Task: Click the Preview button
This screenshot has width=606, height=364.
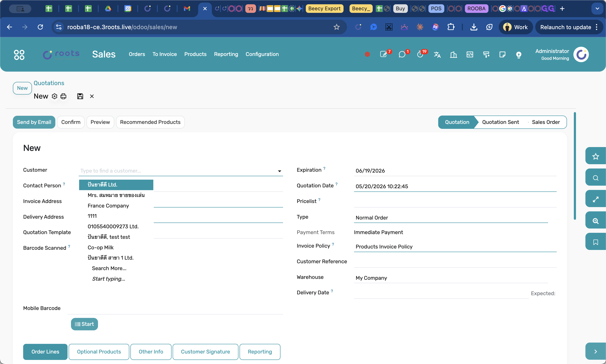Action: click(x=100, y=122)
